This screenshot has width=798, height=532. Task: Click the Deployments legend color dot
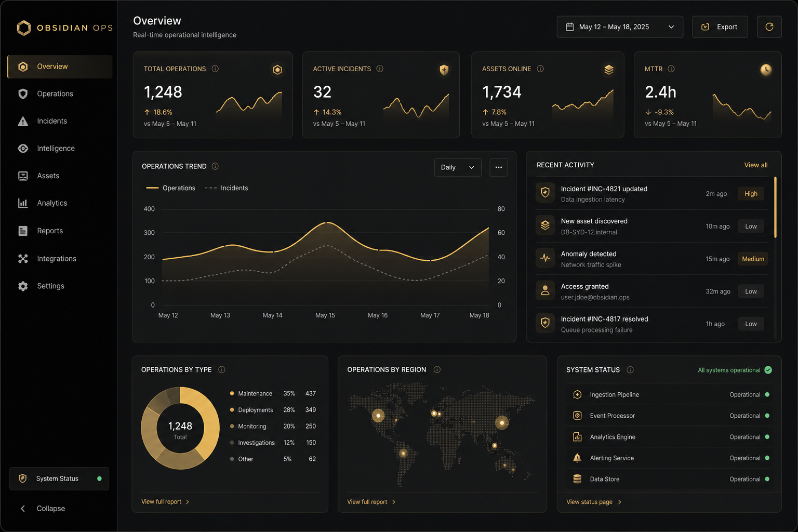pos(232,410)
